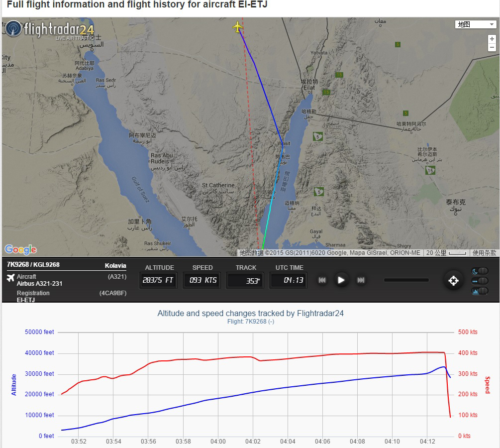Open the map type dropdown
The image size is (500, 448).
[x=475, y=24]
